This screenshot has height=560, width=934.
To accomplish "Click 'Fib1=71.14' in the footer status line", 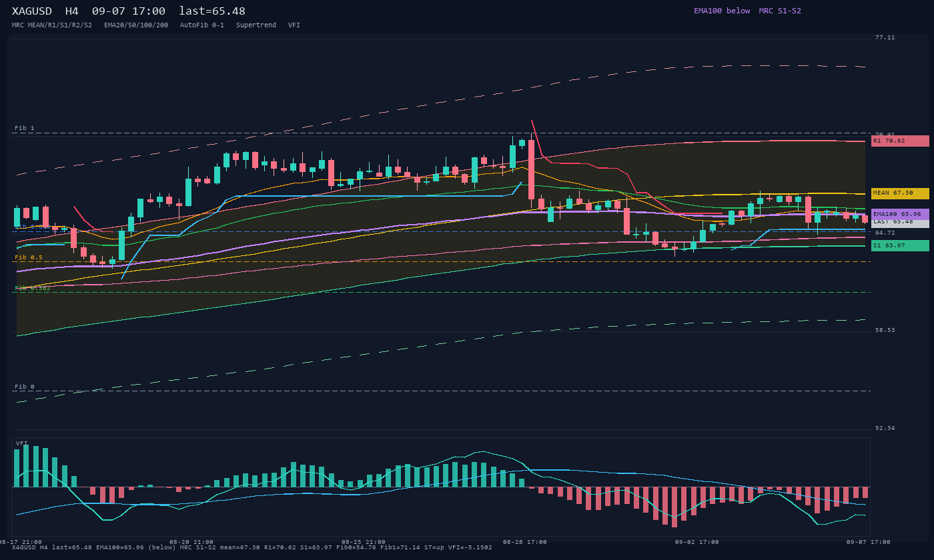I will 400,547.
